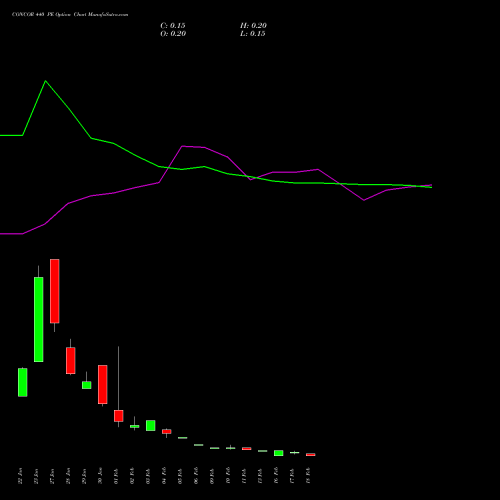Click the 03 Feb date label
The width and height of the screenshot is (500, 500).
148,476
